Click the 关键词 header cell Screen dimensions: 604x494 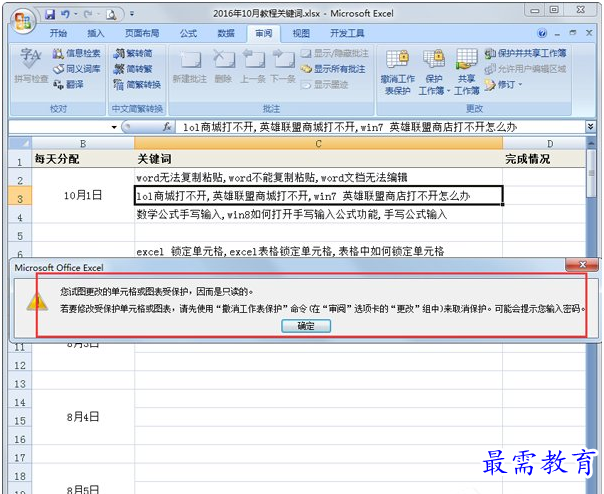point(319,159)
